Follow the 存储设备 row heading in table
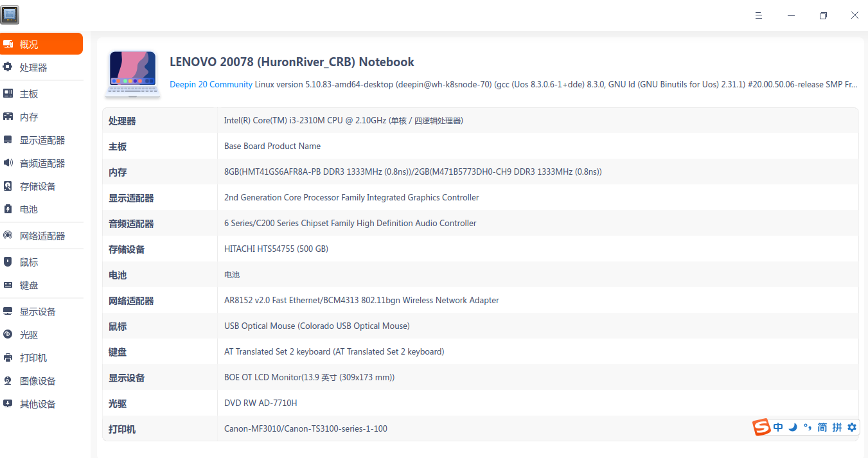Screen dimensions: 868x458 tap(127, 249)
